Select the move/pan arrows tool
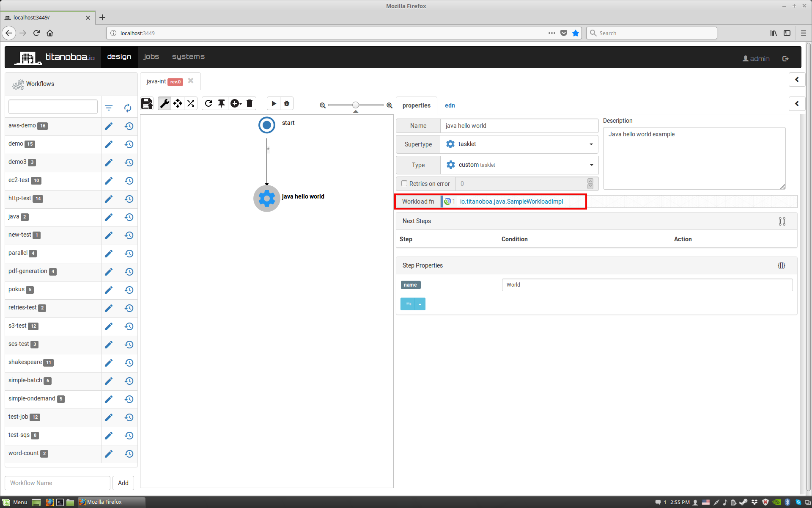Screen dimensions: 812x508 (x=178, y=104)
